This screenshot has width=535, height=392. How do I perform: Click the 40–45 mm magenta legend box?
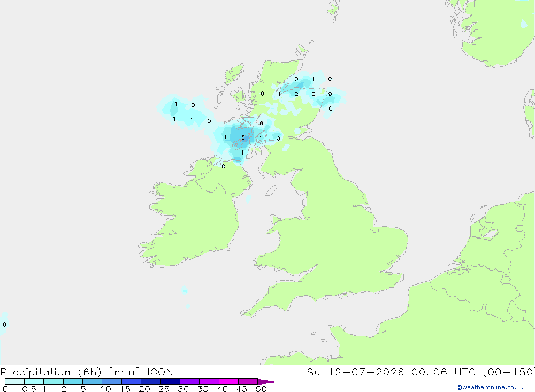228,381
